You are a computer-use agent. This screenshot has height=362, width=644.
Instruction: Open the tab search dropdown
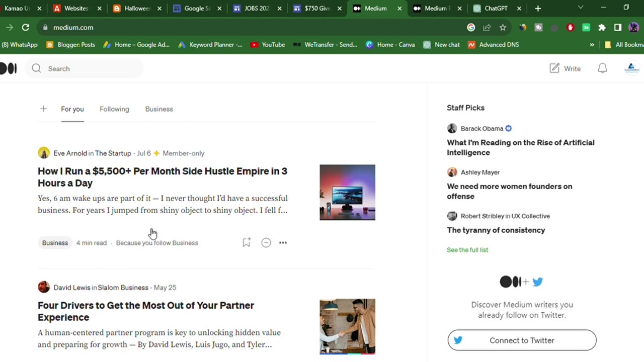[580, 8]
